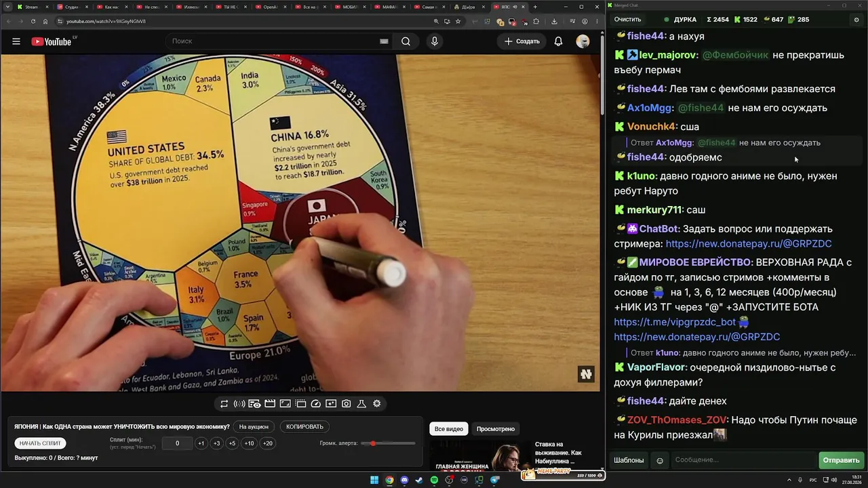Click the broadcast signal icon under the video

239,404
